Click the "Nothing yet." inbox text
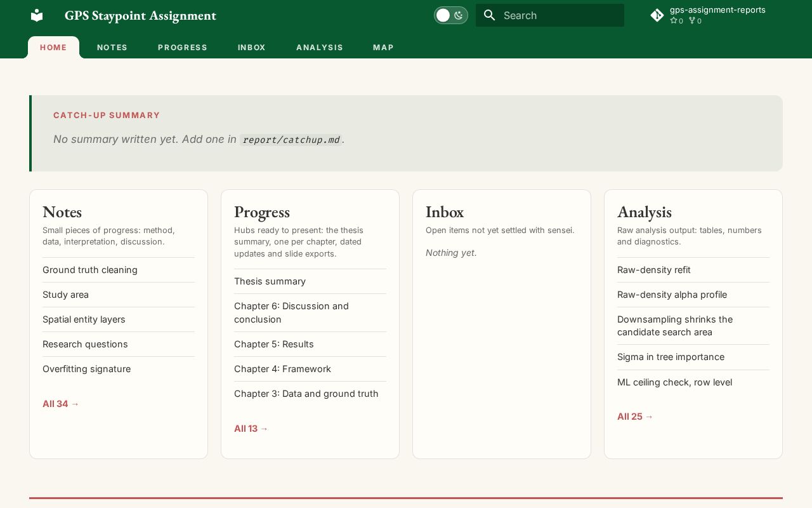The image size is (812, 508). coord(451,253)
